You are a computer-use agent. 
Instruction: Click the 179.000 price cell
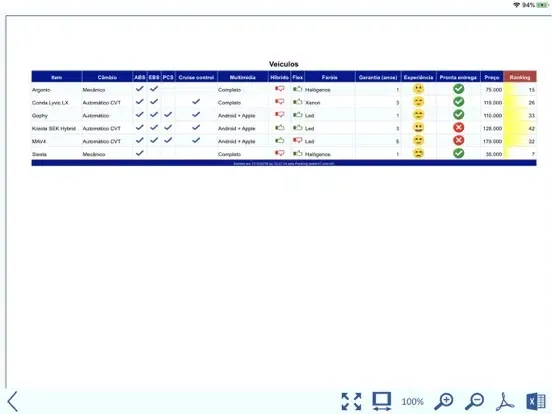[x=493, y=141]
